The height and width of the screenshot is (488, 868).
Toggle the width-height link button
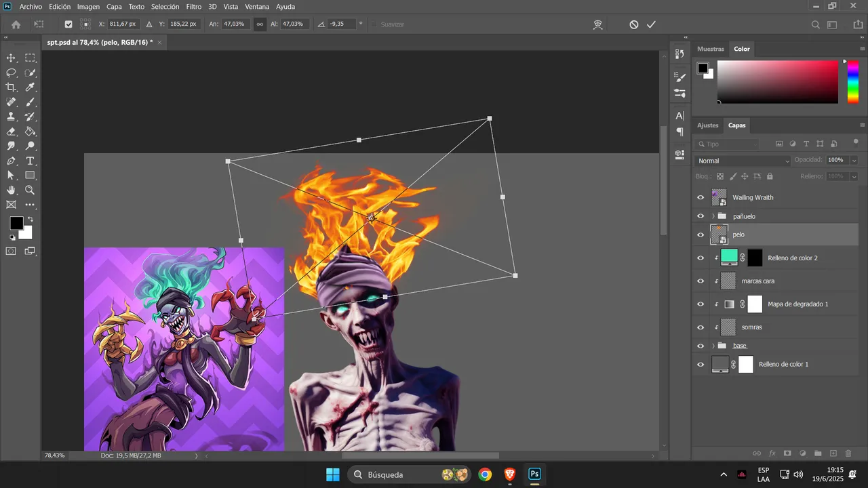click(x=259, y=24)
